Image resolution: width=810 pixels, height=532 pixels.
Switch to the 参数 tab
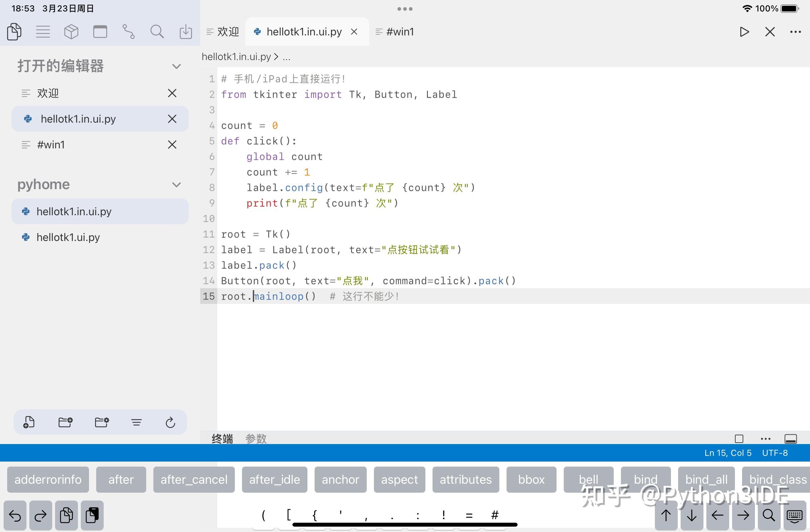[256, 439]
